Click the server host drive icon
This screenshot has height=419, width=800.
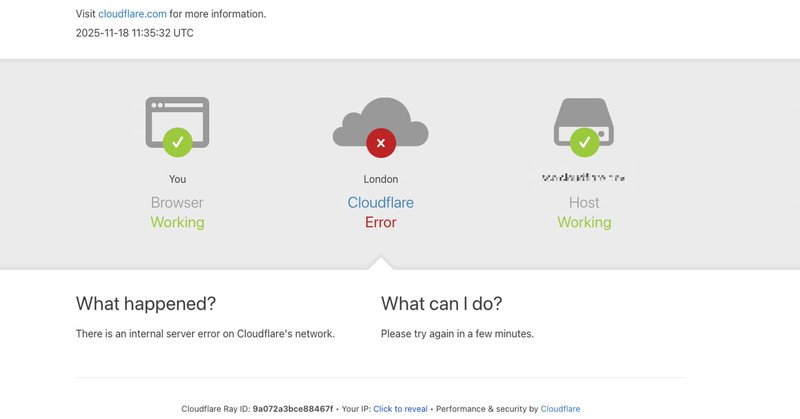584,122
